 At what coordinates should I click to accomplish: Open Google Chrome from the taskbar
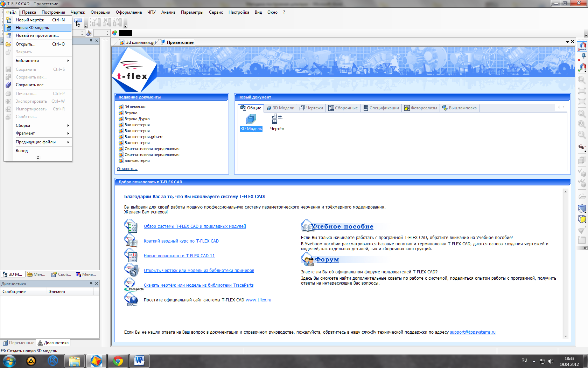click(x=118, y=361)
